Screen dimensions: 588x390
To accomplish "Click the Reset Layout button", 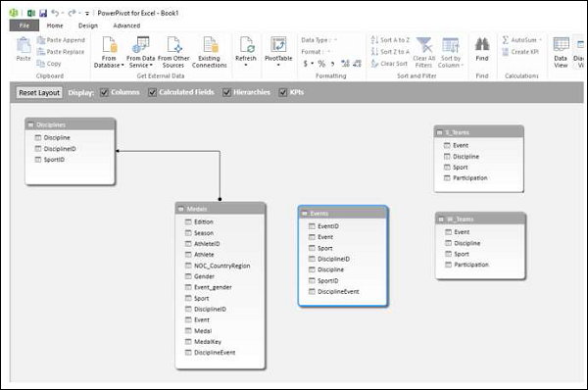I will coord(39,93).
